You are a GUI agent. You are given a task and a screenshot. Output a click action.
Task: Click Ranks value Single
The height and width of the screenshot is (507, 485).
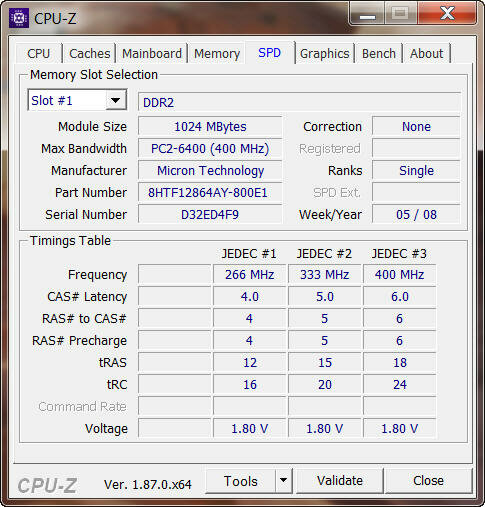[416, 171]
